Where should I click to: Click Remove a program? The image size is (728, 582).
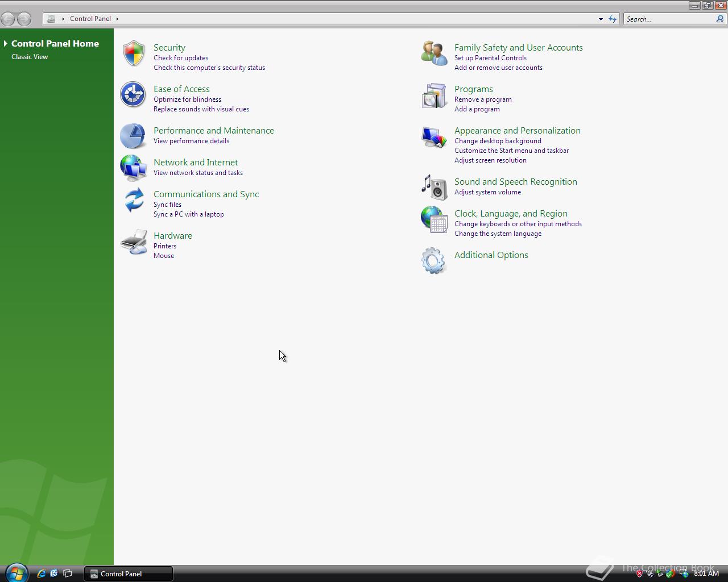(x=483, y=99)
